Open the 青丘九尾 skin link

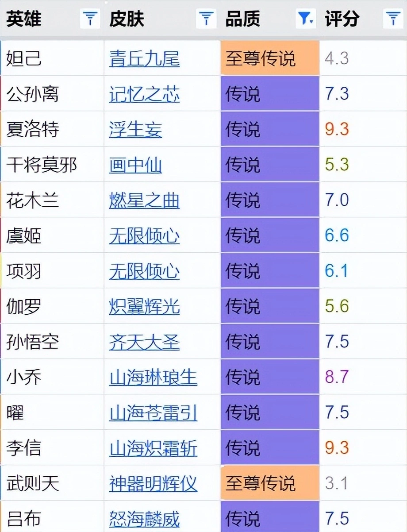144,58
